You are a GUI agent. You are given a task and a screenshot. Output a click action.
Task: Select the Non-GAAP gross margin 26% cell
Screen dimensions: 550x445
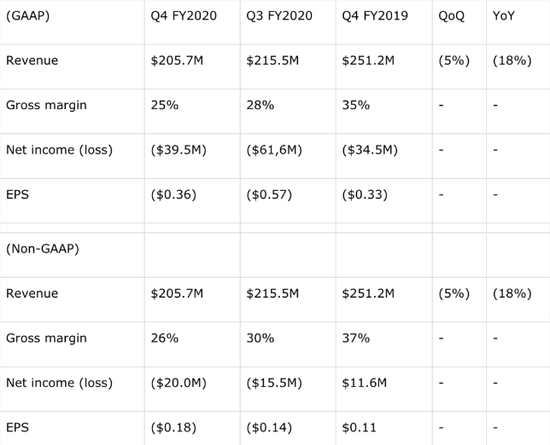[165, 338]
